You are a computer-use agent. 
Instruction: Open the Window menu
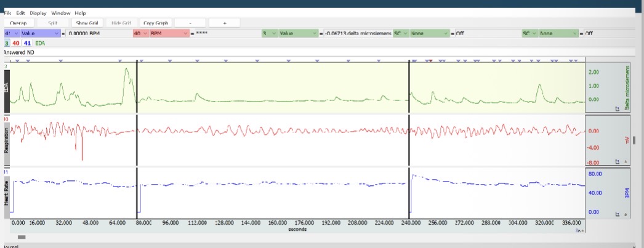(x=60, y=13)
